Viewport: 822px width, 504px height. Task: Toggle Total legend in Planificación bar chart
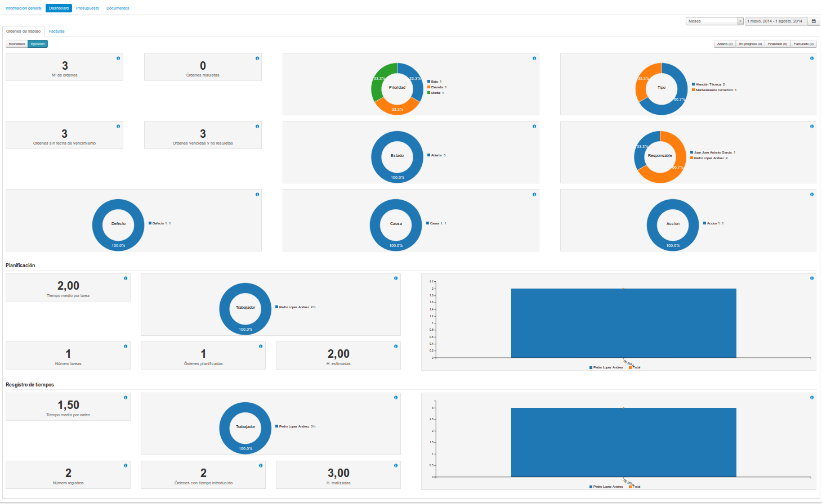[635, 367]
